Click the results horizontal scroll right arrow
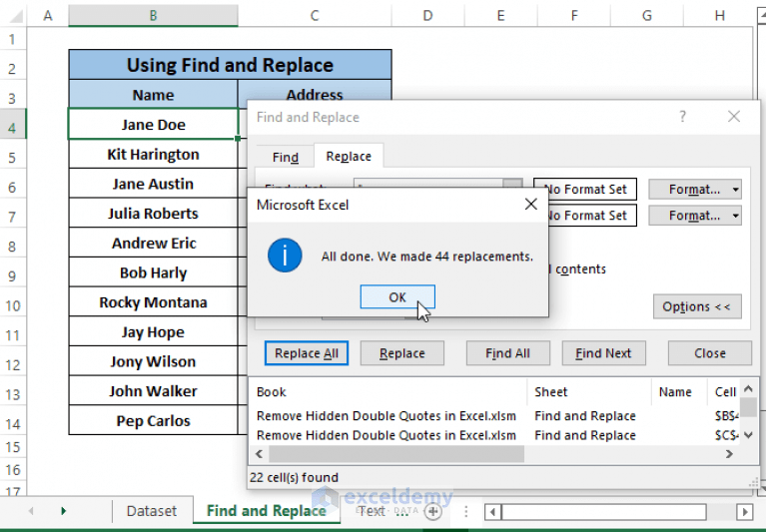 (x=729, y=454)
